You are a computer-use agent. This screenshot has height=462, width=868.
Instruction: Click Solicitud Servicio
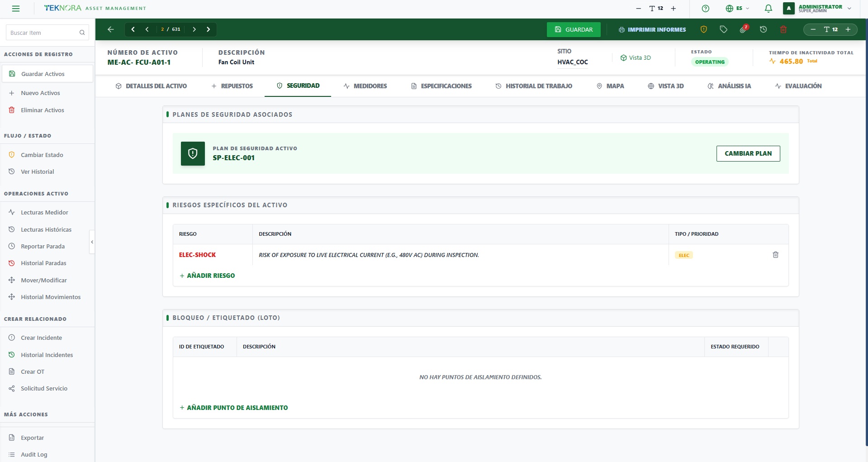(x=47, y=388)
